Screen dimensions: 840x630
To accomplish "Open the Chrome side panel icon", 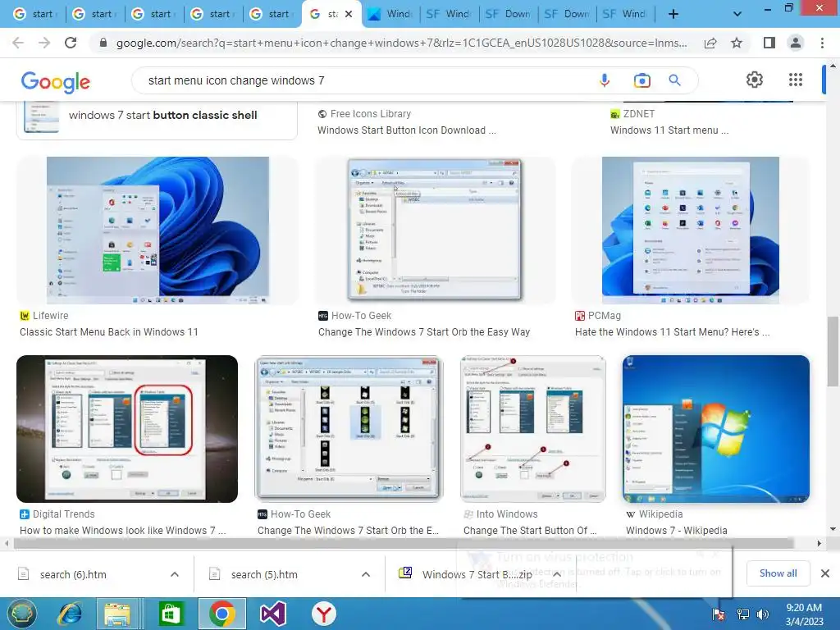I will (x=769, y=43).
